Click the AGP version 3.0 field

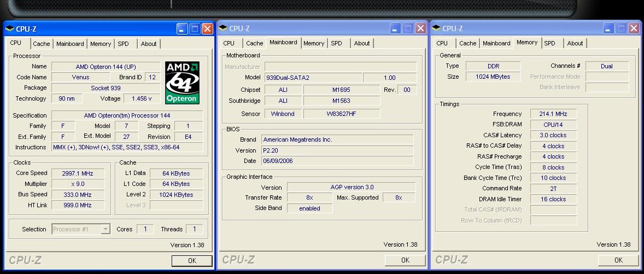351,187
